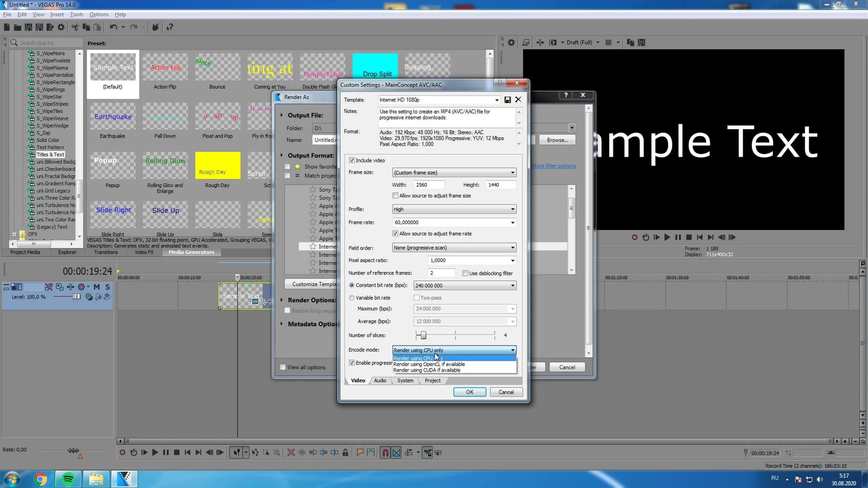The height and width of the screenshot is (488, 868).
Task: Click the Cut scissors icon in toolbar
Action: (x=75, y=27)
